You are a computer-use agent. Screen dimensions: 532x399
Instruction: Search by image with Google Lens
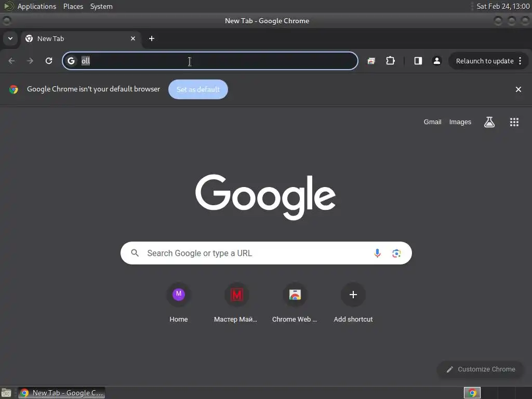coord(396,253)
